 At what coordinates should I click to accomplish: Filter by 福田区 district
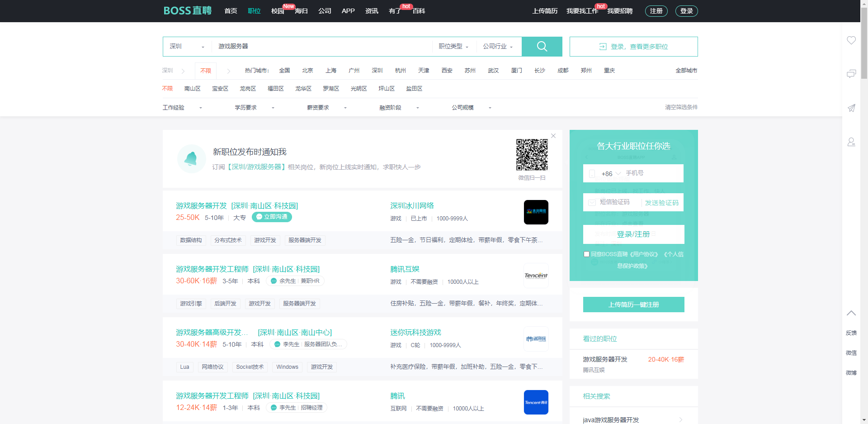pyautogui.click(x=276, y=89)
